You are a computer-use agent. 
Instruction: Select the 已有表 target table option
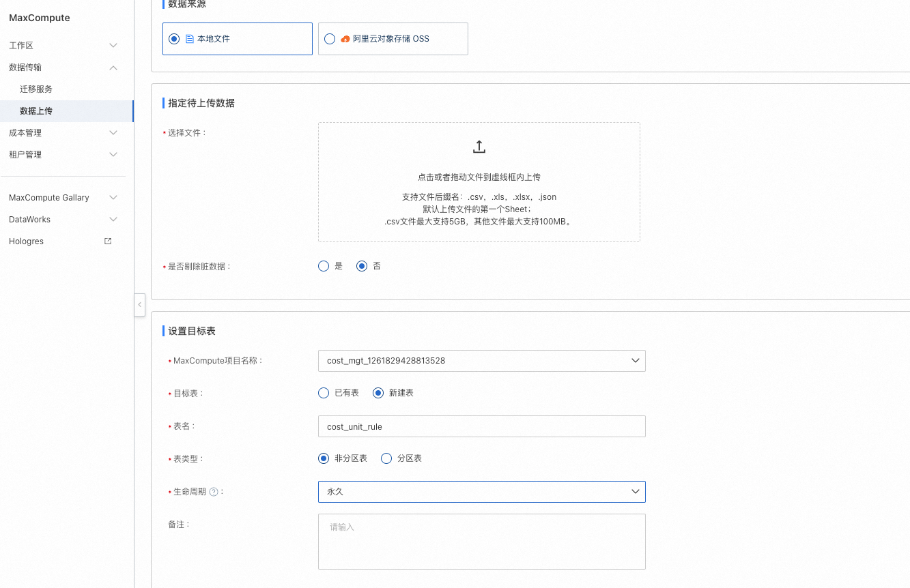click(324, 393)
